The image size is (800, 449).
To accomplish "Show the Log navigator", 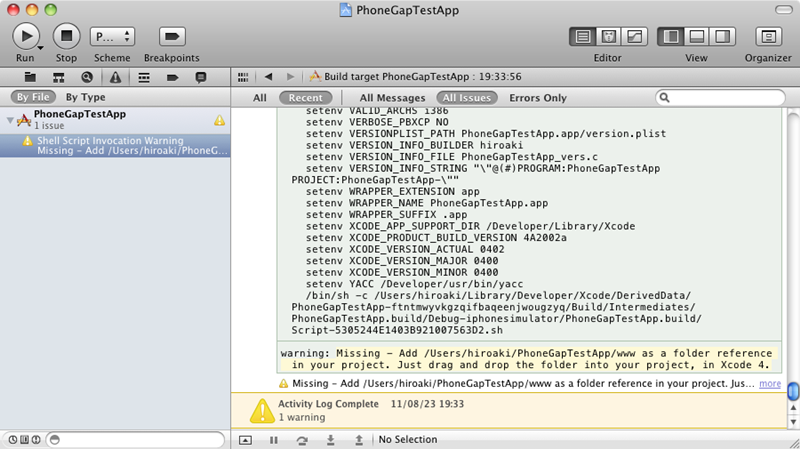I will 201,77.
